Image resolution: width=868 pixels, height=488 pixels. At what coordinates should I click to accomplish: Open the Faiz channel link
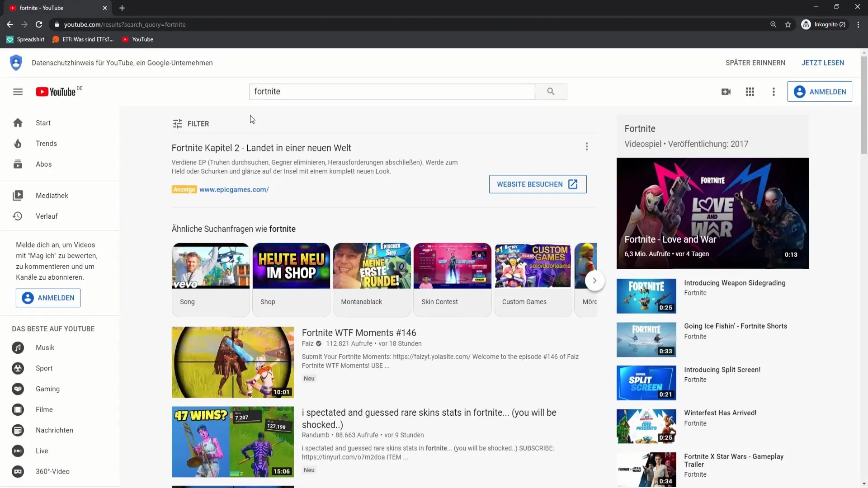point(307,344)
